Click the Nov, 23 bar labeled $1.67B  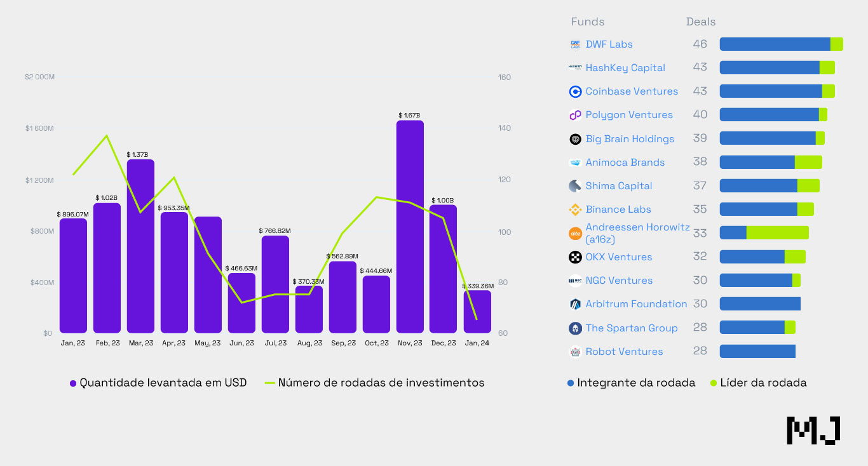[x=410, y=227]
